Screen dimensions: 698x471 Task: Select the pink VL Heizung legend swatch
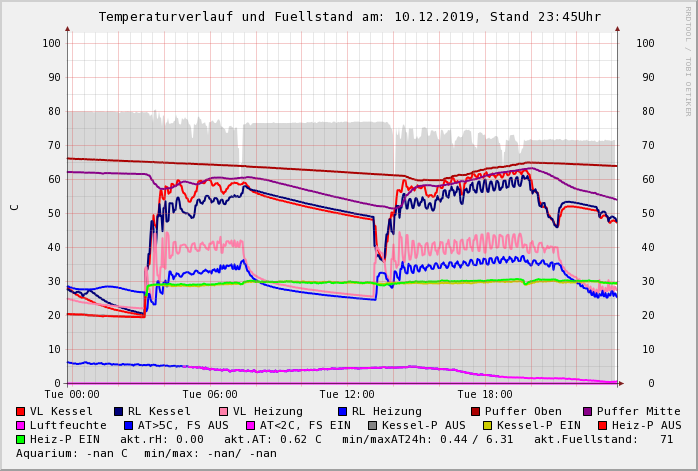point(223,411)
